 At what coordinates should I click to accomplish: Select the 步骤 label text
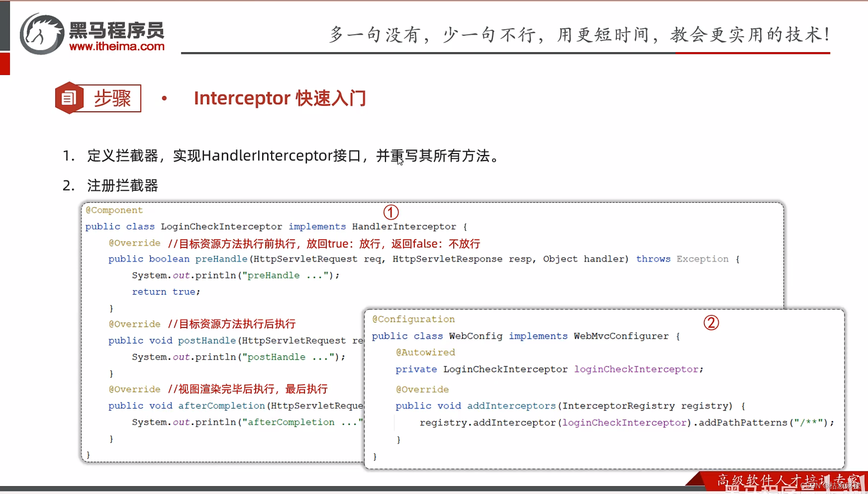point(112,98)
